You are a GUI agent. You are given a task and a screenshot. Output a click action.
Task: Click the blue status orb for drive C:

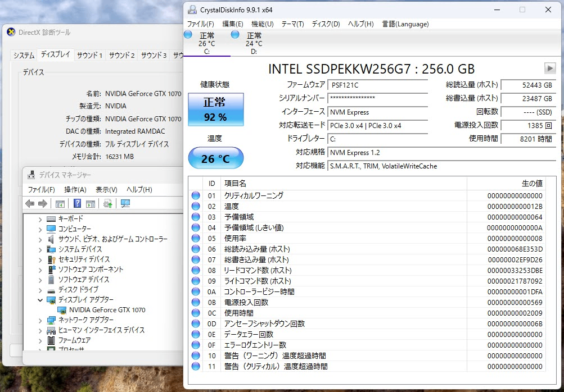click(188, 34)
